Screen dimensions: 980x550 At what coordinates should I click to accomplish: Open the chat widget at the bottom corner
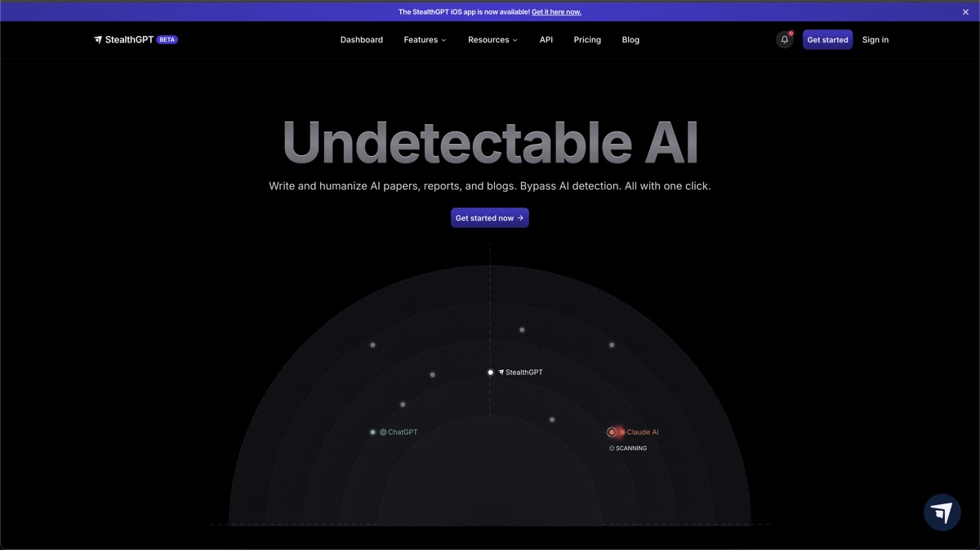pos(942,512)
